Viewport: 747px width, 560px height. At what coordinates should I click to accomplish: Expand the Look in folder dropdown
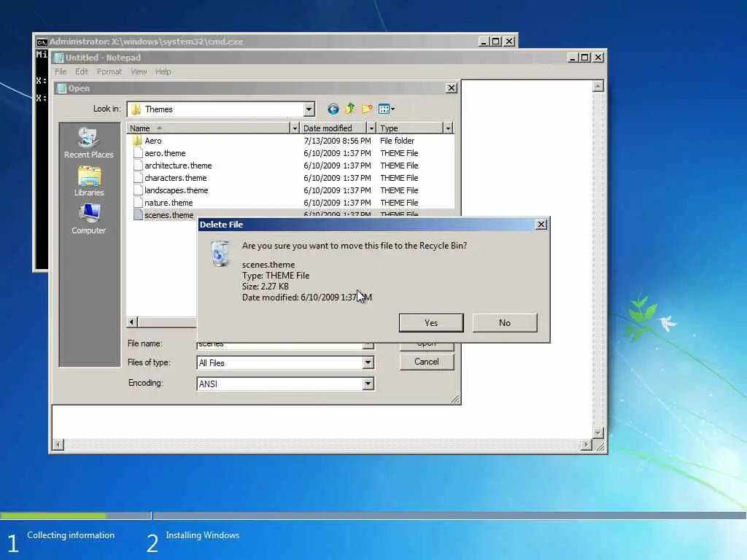[309, 109]
